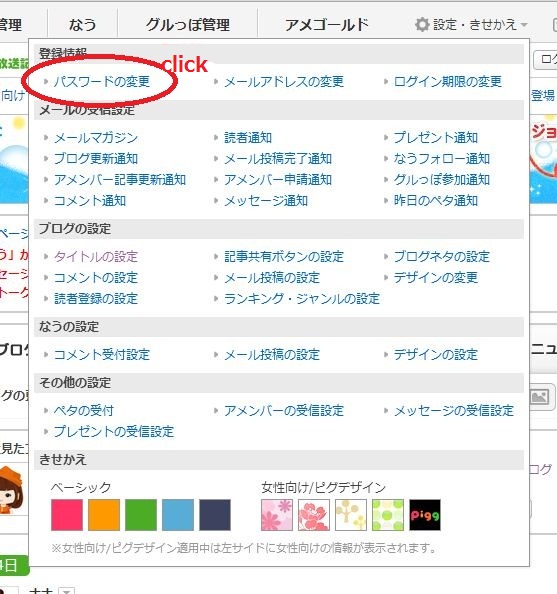Open メール投稿の設定 under ブログの設定
This screenshot has height=594, width=557.
272,278
